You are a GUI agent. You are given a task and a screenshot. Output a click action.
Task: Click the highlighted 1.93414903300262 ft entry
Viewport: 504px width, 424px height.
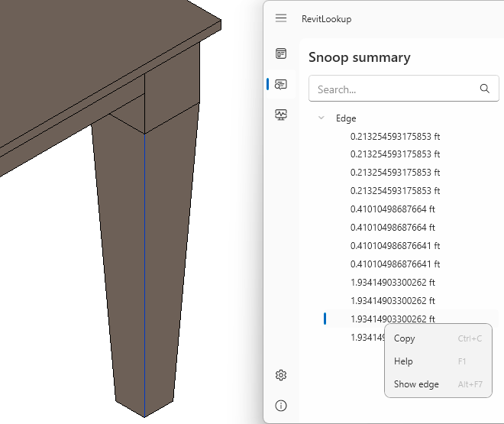393,319
